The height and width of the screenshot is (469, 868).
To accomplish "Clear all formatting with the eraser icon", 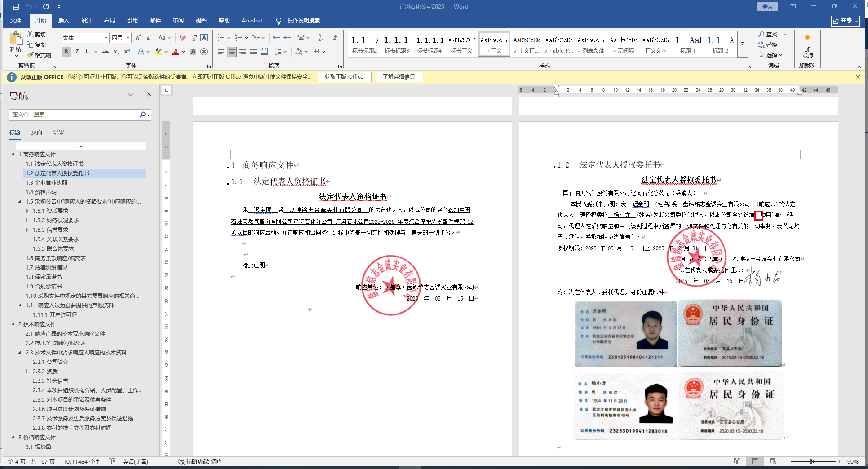I will 182,38.
